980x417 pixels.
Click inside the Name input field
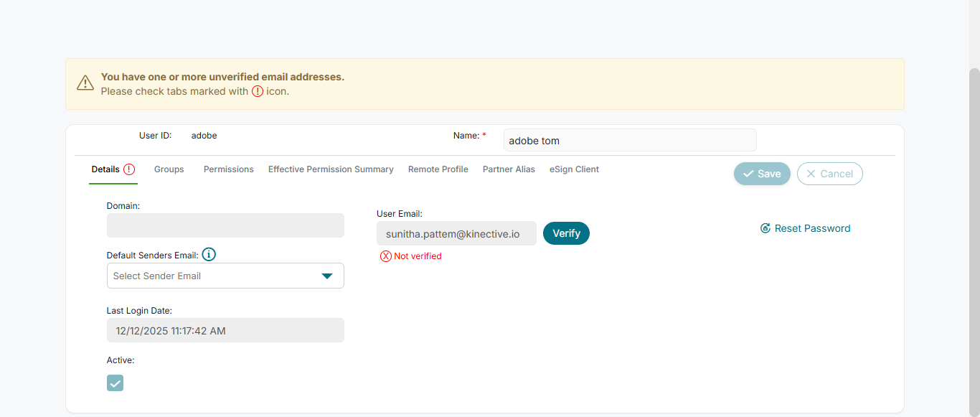pos(629,141)
